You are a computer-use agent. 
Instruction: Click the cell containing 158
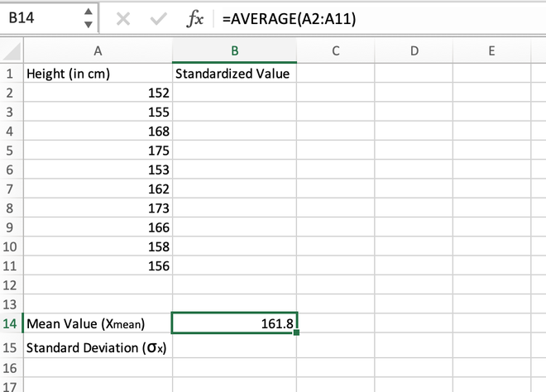tap(98, 246)
